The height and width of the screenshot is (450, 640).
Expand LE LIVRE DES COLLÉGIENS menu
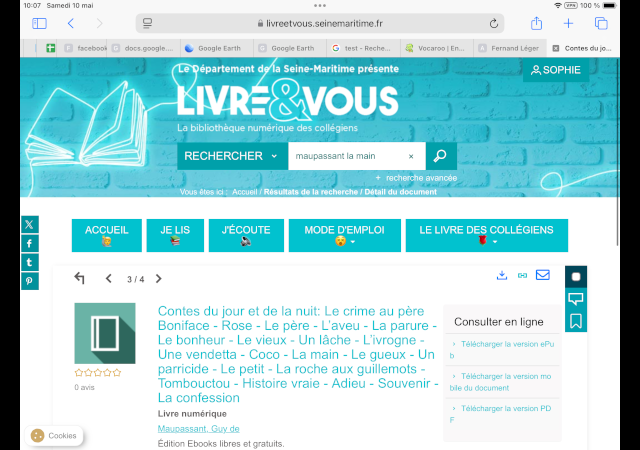(487, 235)
